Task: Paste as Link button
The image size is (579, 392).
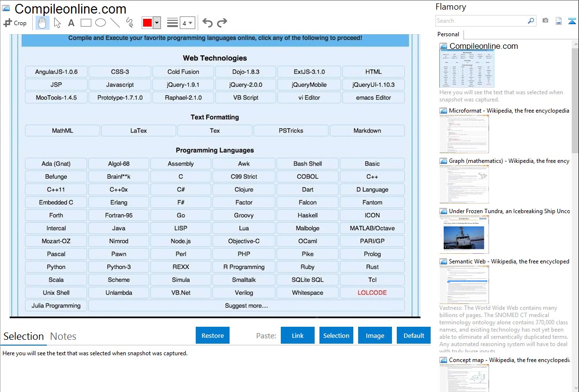Action: 298,335
